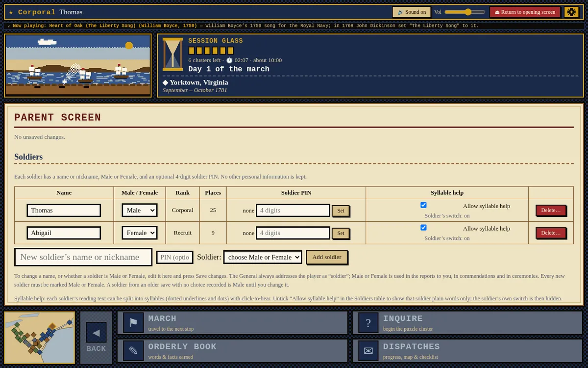Click the Places cell showing 25

click(x=213, y=210)
